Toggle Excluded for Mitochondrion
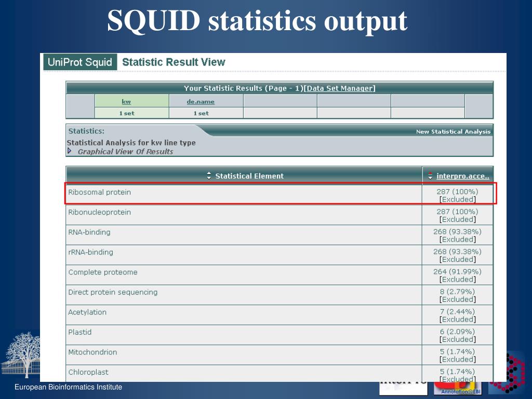 tap(458, 360)
